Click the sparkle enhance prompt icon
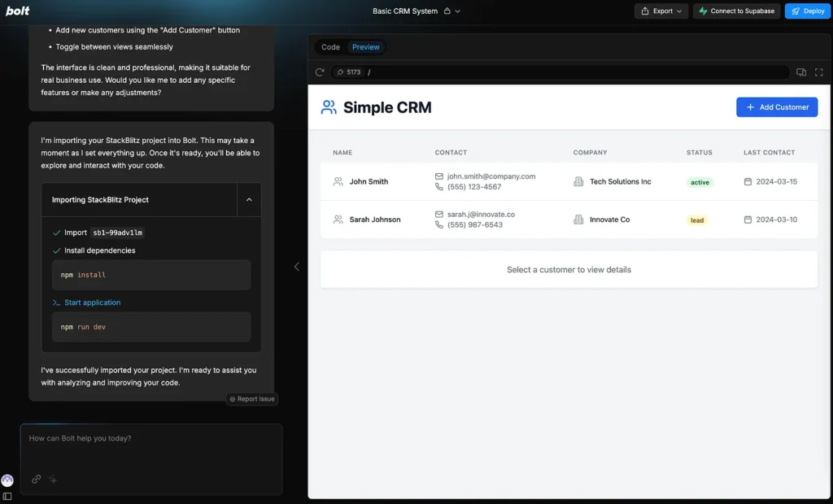This screenshot has width=833, height=504. 53,479
